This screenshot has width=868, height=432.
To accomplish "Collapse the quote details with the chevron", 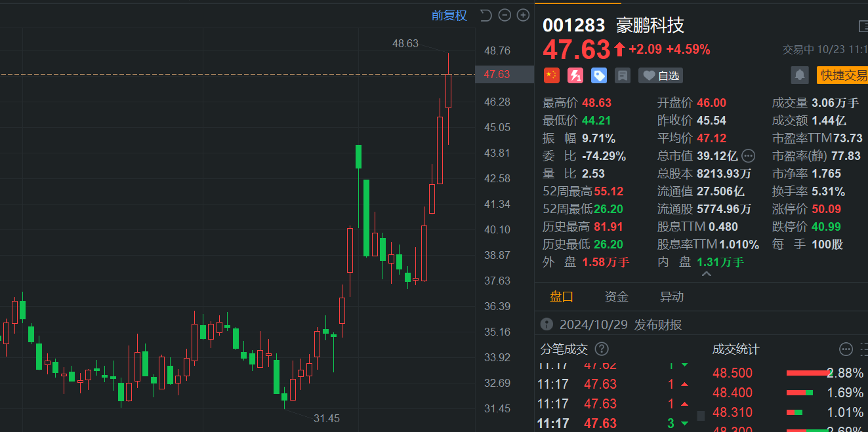I will click(707, 274).
